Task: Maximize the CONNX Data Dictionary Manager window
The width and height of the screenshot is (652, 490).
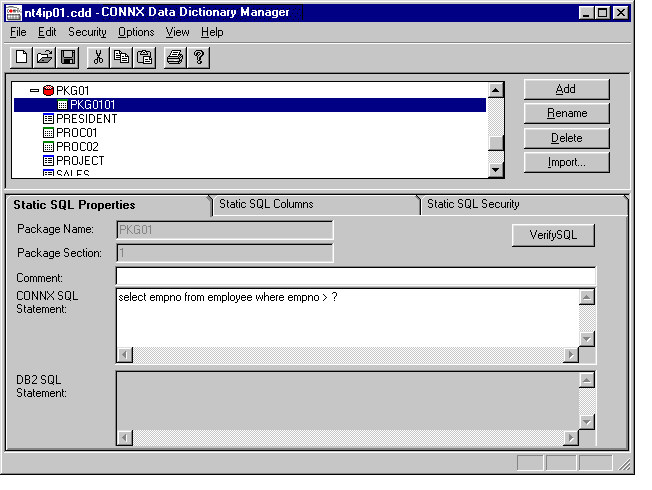Action: coord(601,13)
